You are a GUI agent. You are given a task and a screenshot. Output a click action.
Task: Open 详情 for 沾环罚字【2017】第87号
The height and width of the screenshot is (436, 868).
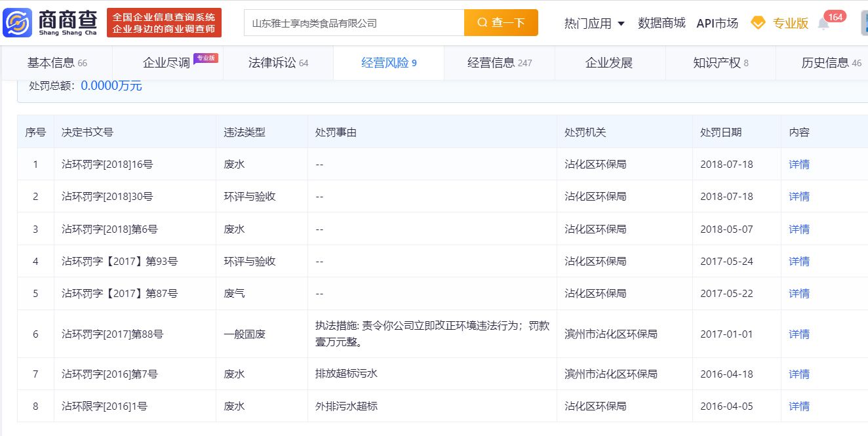pos(799,293)
